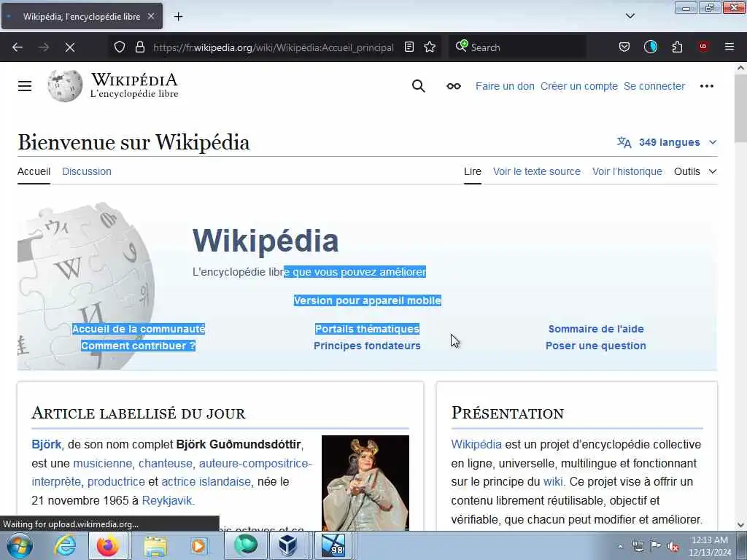Click Firefox icon in the taskbar
Screen dimensions: 747x560
pyautogui.click(x=108, y=545)
